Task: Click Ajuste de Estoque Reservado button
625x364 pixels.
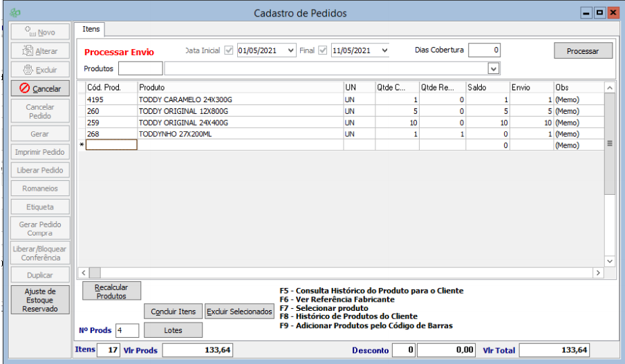Action: tap(40, 300)
